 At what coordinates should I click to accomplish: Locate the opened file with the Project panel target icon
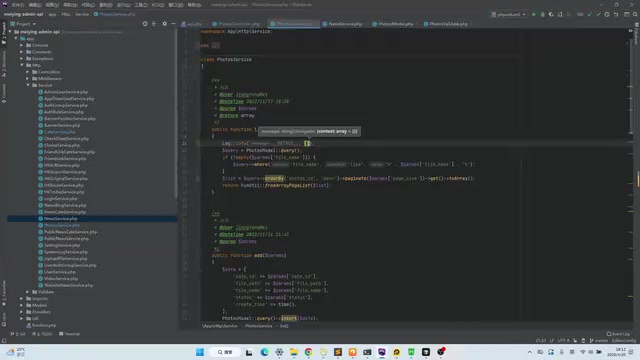tap(145, 24)
